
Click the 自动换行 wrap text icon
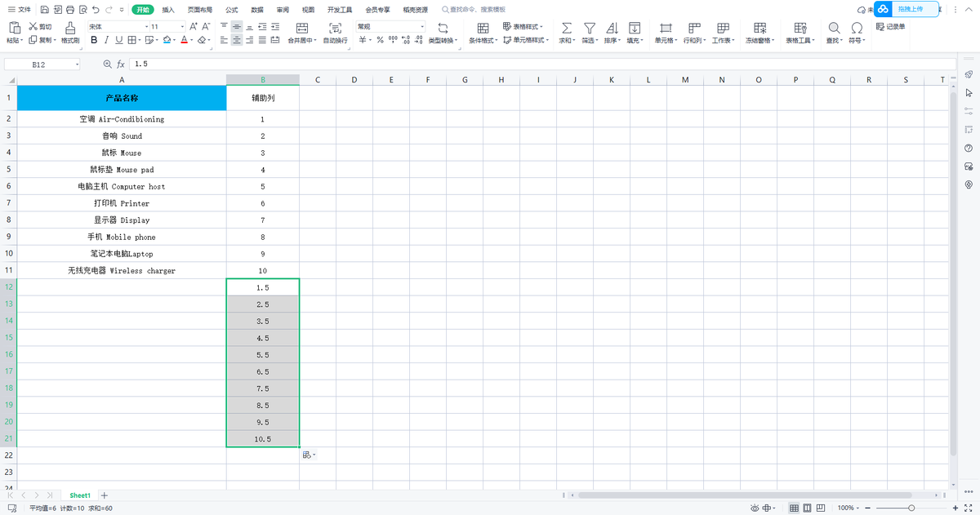tap(335, 28)
